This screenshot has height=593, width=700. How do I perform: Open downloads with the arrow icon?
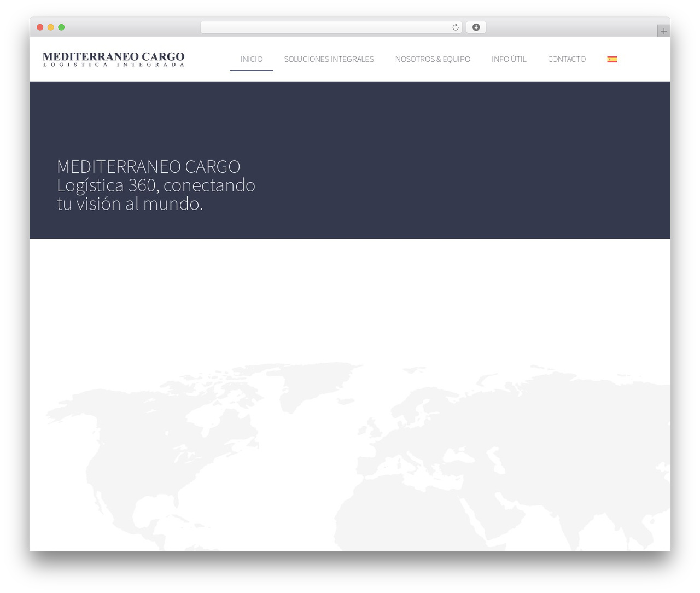pos(476,27)
